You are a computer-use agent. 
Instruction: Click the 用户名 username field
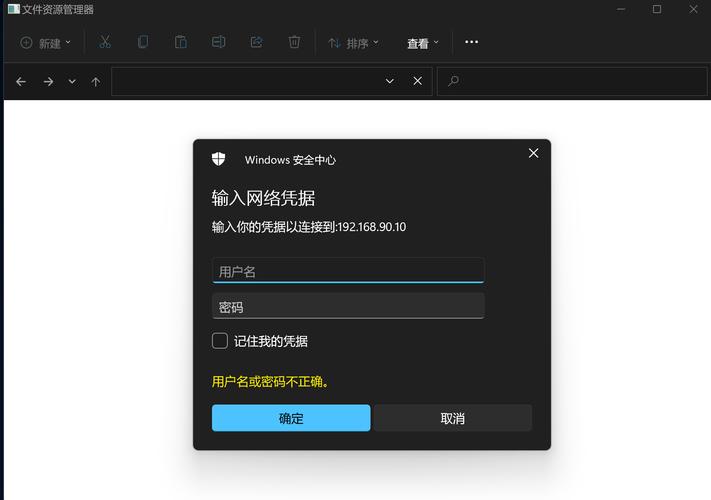click(x=348, y=271)
